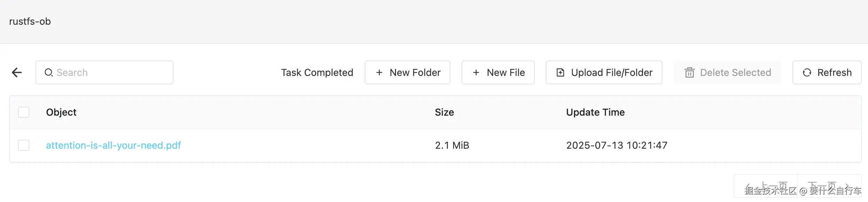Click the Update Time column header

(x=595, y=112)
